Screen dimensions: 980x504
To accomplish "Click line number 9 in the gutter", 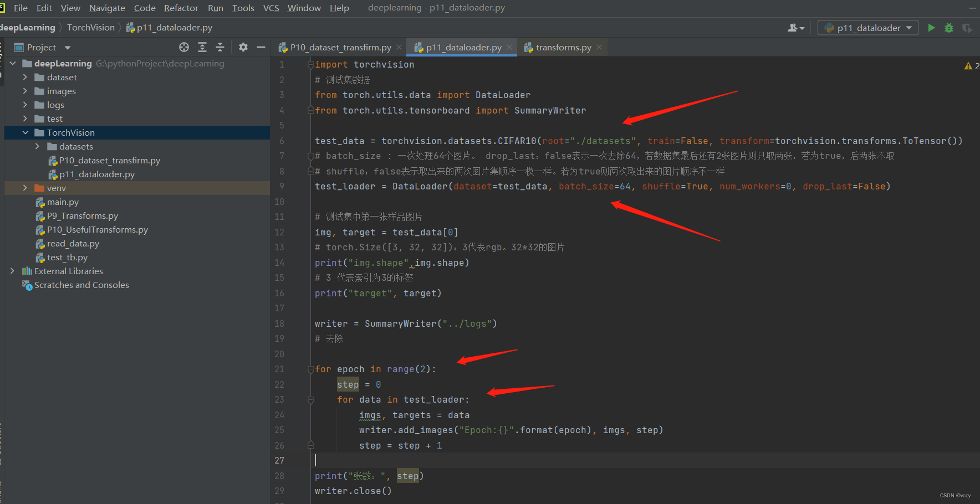I will pos(282,187).
